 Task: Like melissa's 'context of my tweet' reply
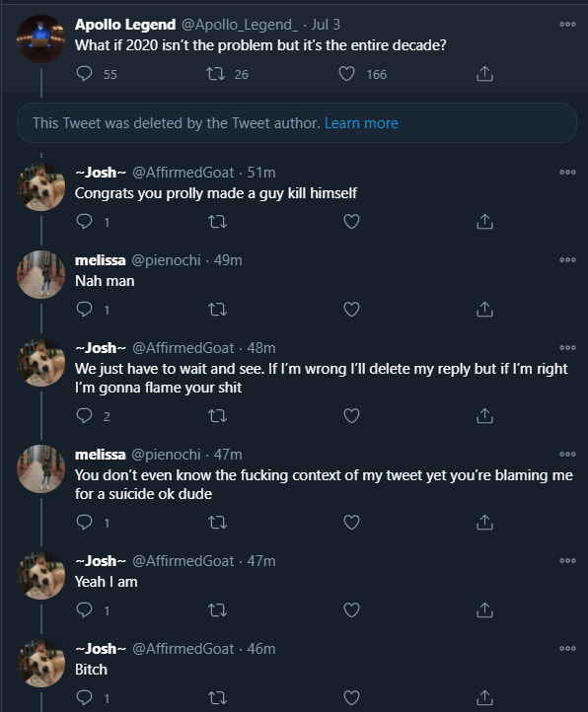tap(351, 523)
